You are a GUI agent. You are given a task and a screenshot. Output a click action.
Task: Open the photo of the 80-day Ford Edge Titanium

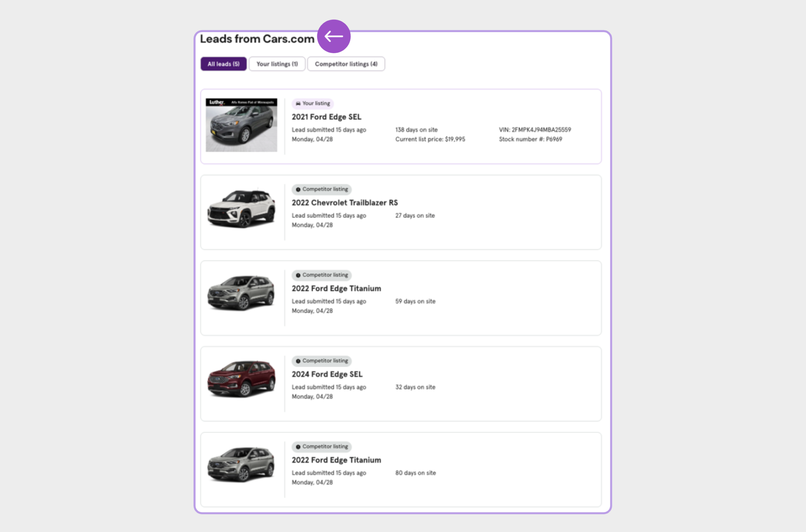[x=241, y=465]
